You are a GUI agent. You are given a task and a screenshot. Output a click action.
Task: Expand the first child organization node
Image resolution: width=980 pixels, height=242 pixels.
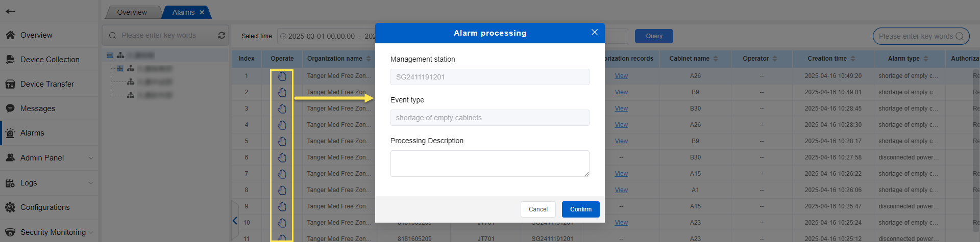pyautogui.click(x=120, y=68)
